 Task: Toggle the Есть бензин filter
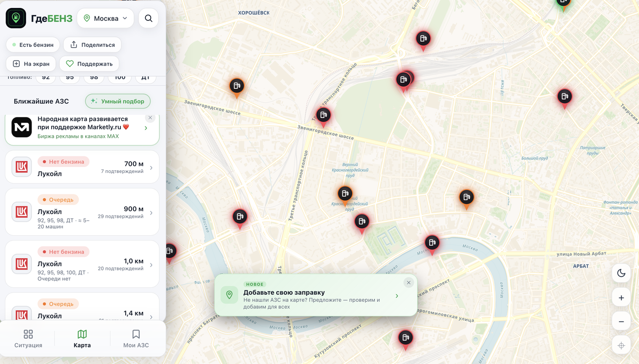[32, 45]
